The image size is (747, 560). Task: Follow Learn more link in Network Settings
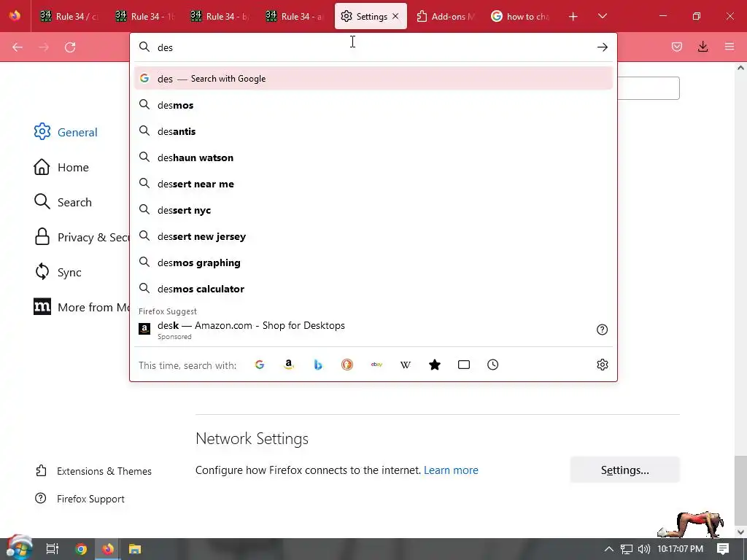click(451, 470)
